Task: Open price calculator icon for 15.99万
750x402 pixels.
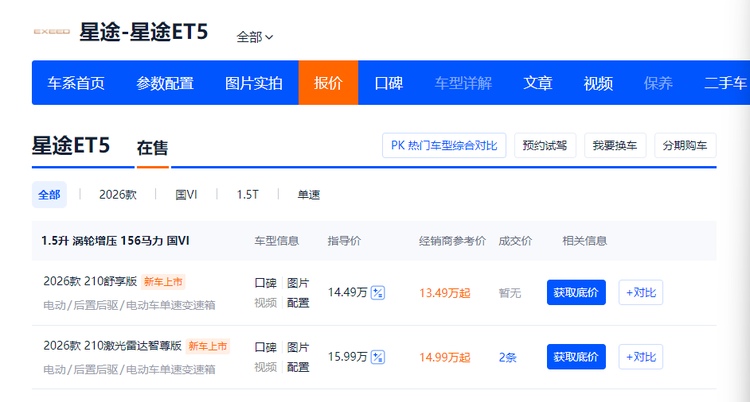Action: coord(378,357)
